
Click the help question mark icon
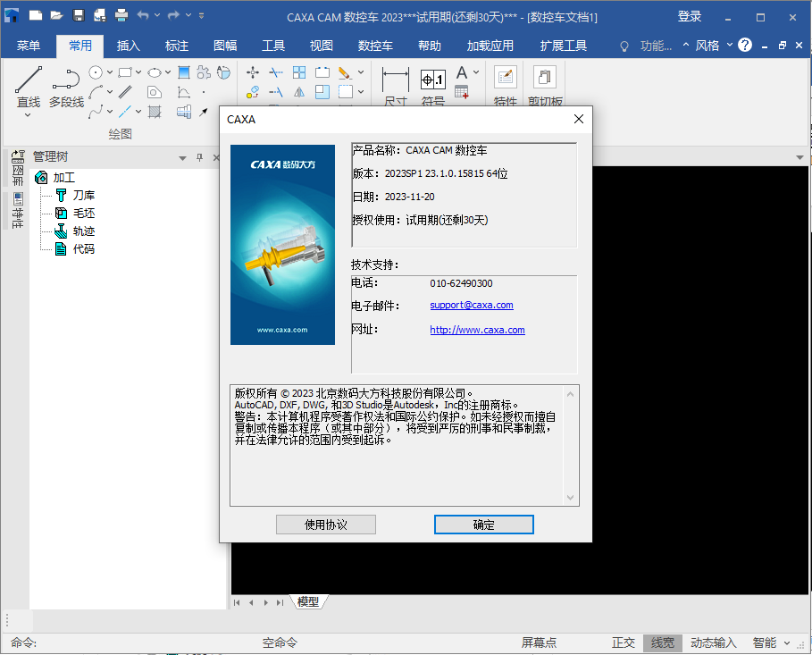[x=745, y=45]
